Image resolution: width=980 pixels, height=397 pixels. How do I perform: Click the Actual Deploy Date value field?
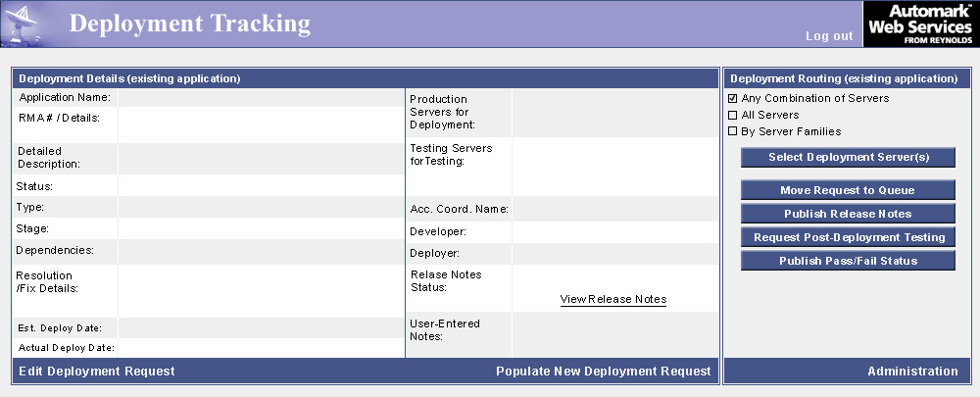point(262,348)
